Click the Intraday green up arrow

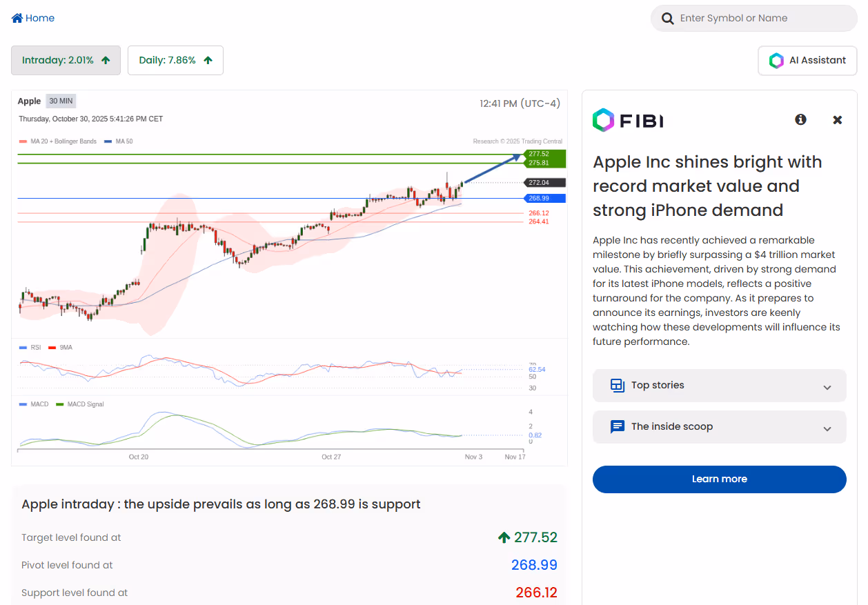pyautogui.click(x=106, y=60)
